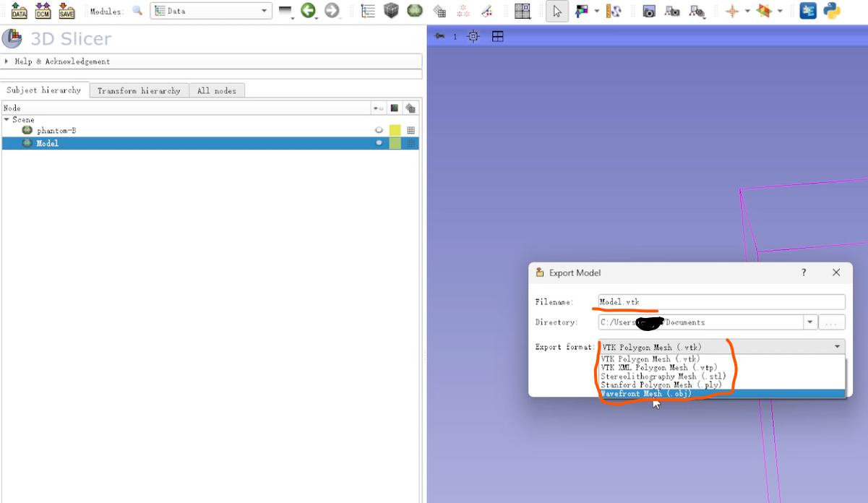
Task: Click the ruler markups placement icon
Action: click(x=614, y=11)
